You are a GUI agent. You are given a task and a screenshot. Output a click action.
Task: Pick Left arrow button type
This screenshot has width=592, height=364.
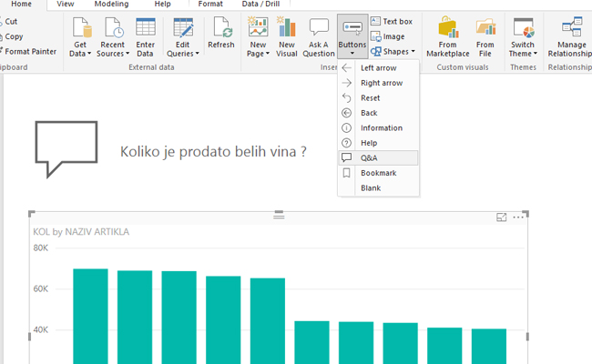(x=379, y=68)
